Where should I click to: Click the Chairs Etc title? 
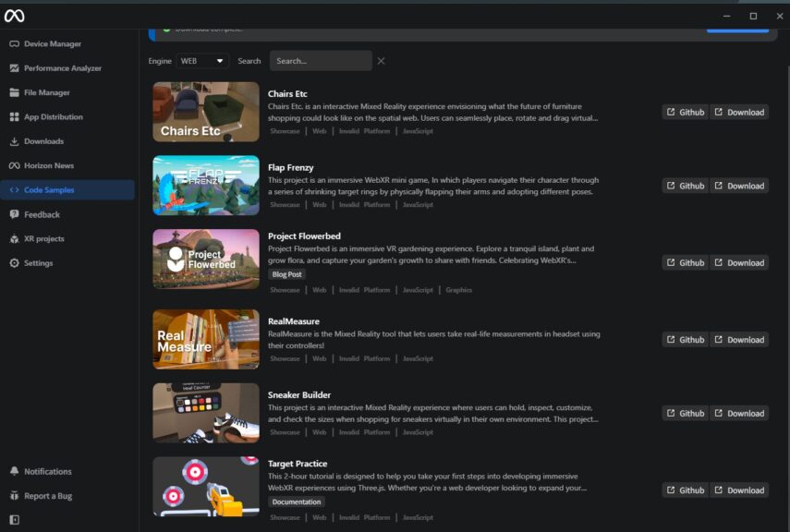point(287,93)
